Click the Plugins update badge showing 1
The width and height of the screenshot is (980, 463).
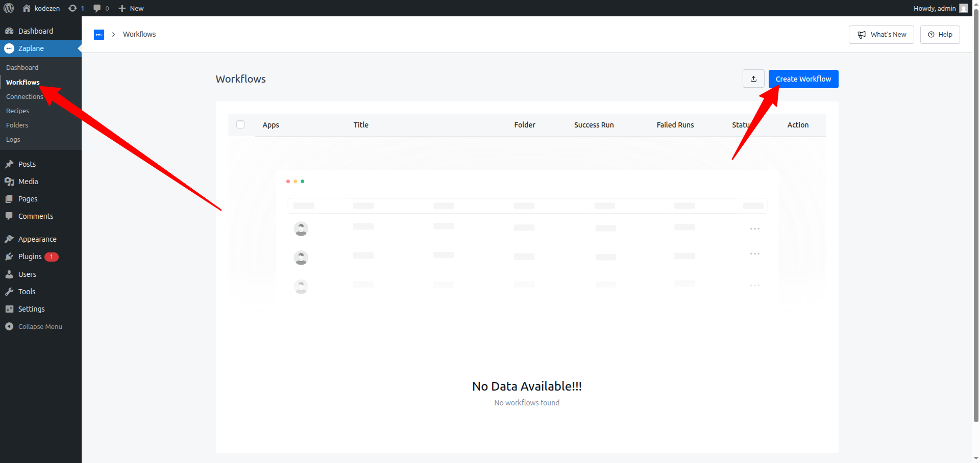(52, 257)
